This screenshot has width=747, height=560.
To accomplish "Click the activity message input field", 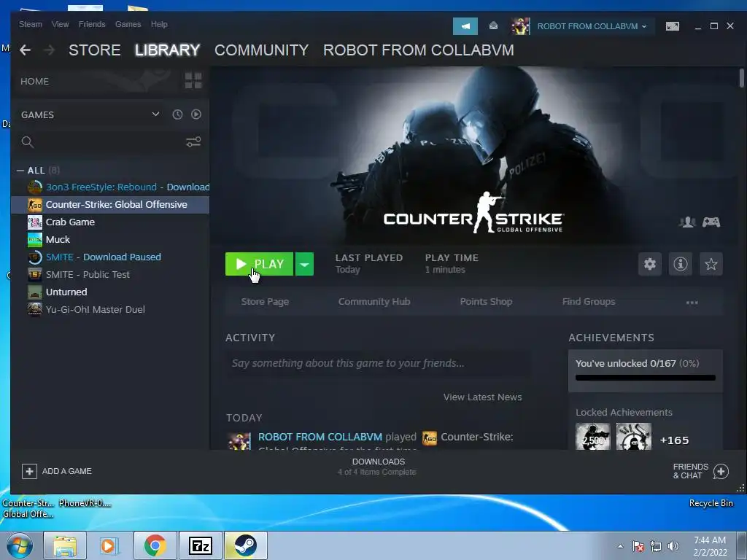I will point(377,363).
